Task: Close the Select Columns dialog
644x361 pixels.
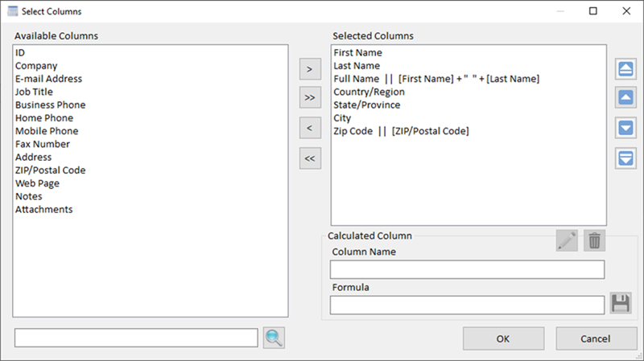Action: [x=626, y=11]
